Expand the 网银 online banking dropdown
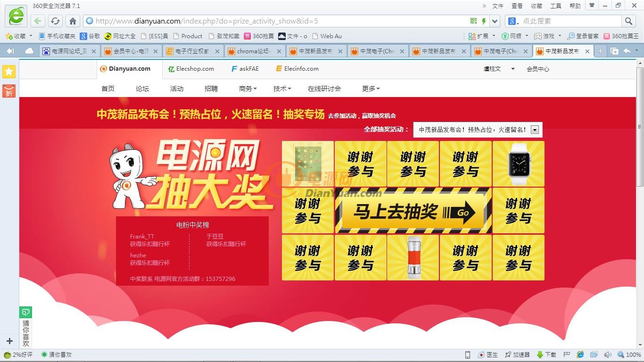 coord(526,36)
